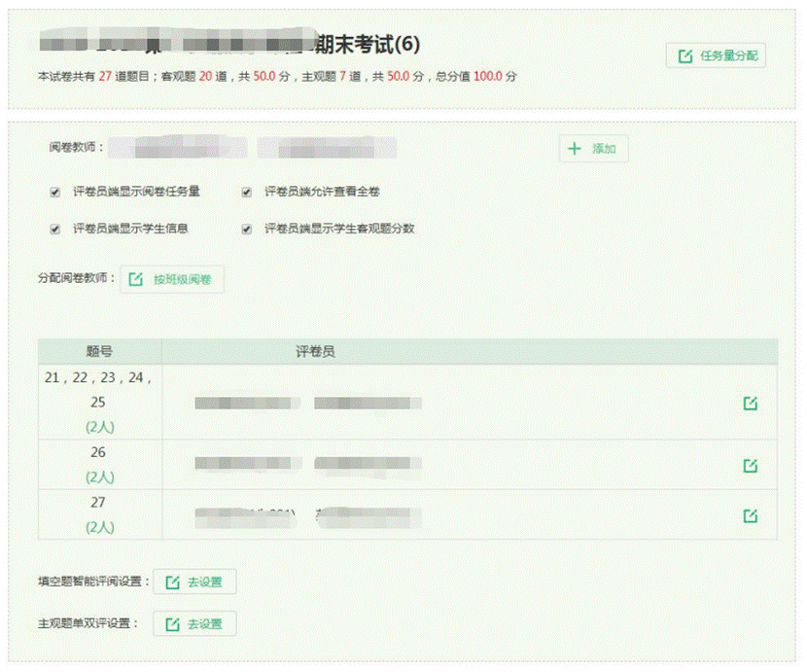Select question number 26 cell
807x672 pixels.
(x=98, y=453)
